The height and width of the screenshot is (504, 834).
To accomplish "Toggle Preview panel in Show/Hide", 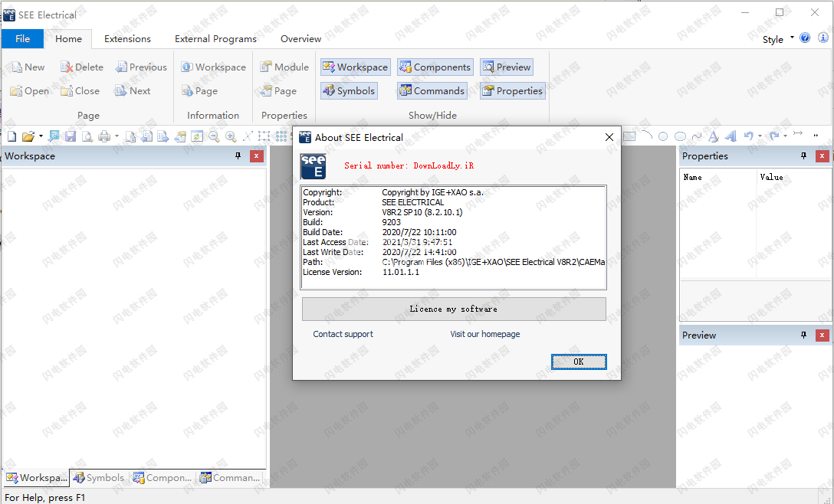I will tap(507, 67).
